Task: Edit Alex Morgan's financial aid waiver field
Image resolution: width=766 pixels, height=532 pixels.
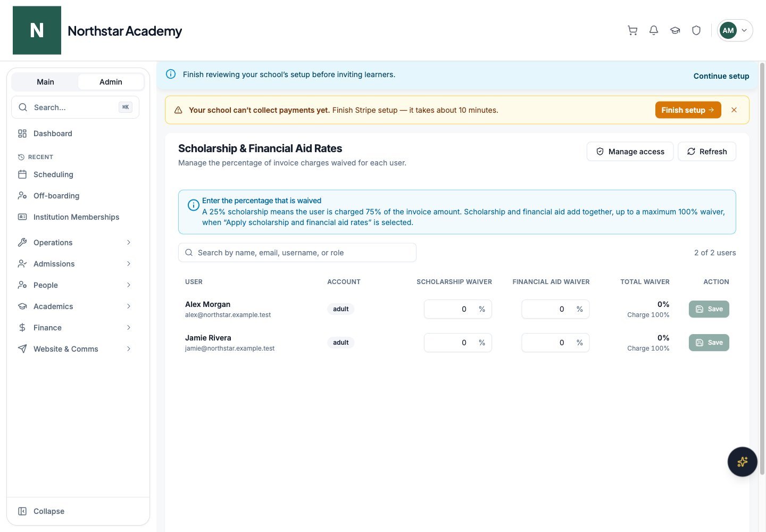Action: 555,309
